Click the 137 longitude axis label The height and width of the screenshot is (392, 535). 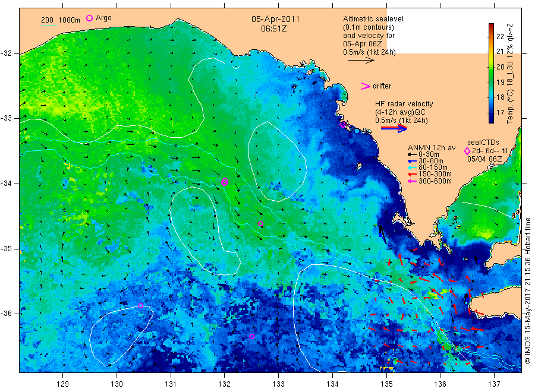click(x=494, y=384)
